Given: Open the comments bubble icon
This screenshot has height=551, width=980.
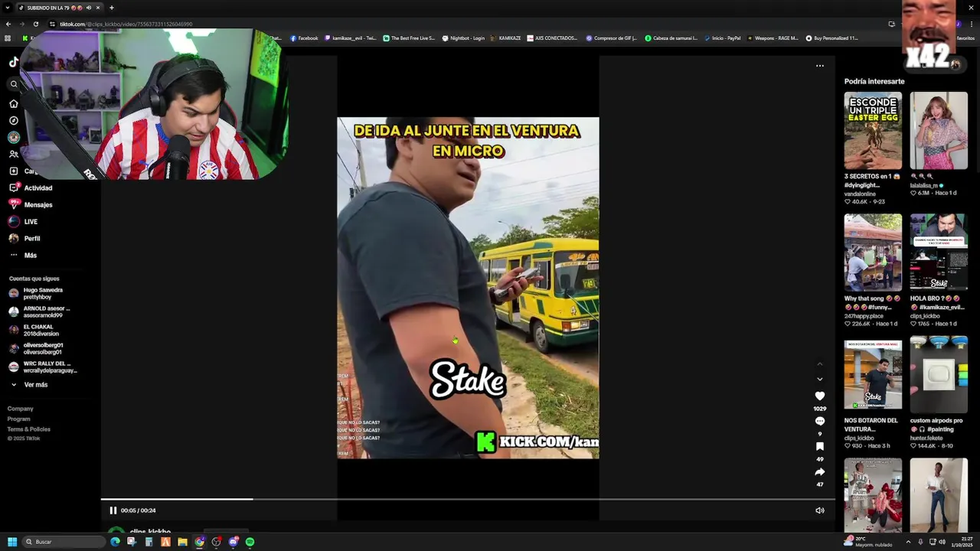Looking at the screenshot, I should pyautogui.click(x=820, y=421).
